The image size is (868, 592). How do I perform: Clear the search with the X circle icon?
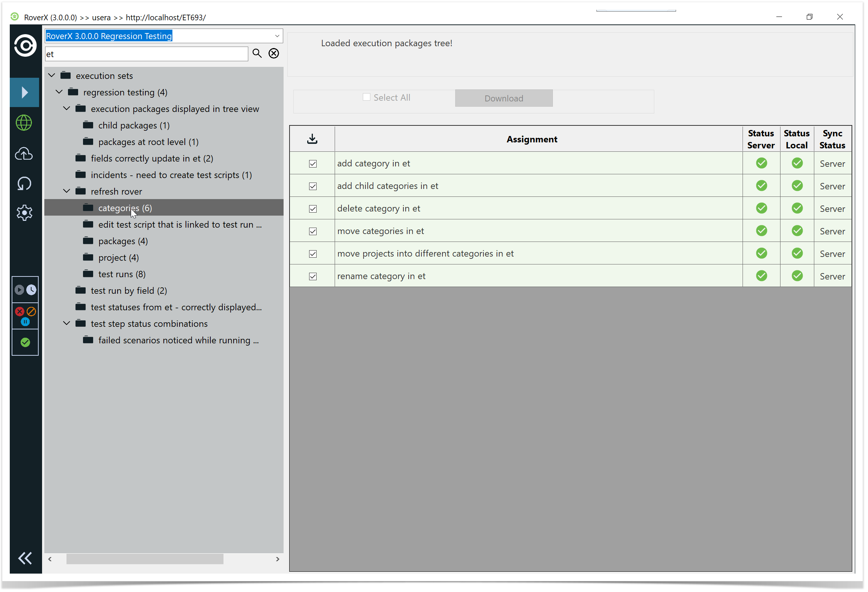tap(274, 53)
